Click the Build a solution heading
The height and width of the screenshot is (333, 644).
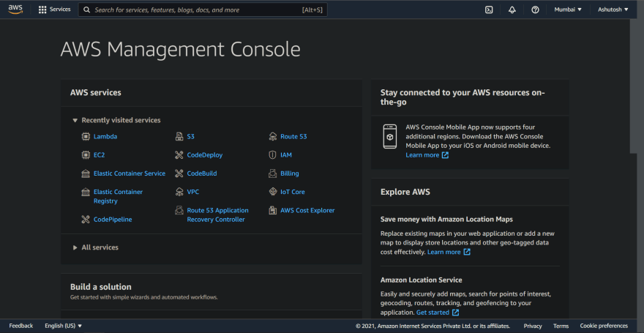pos(101,287)
